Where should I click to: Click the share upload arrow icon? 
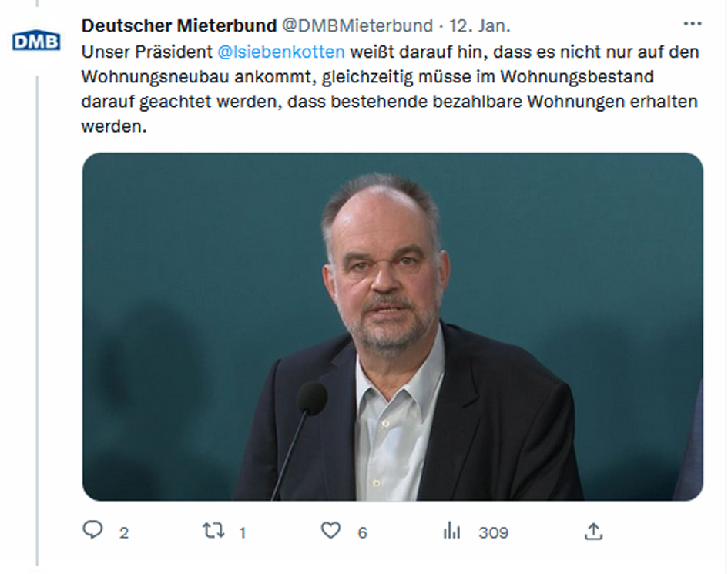tap(593, 531)
